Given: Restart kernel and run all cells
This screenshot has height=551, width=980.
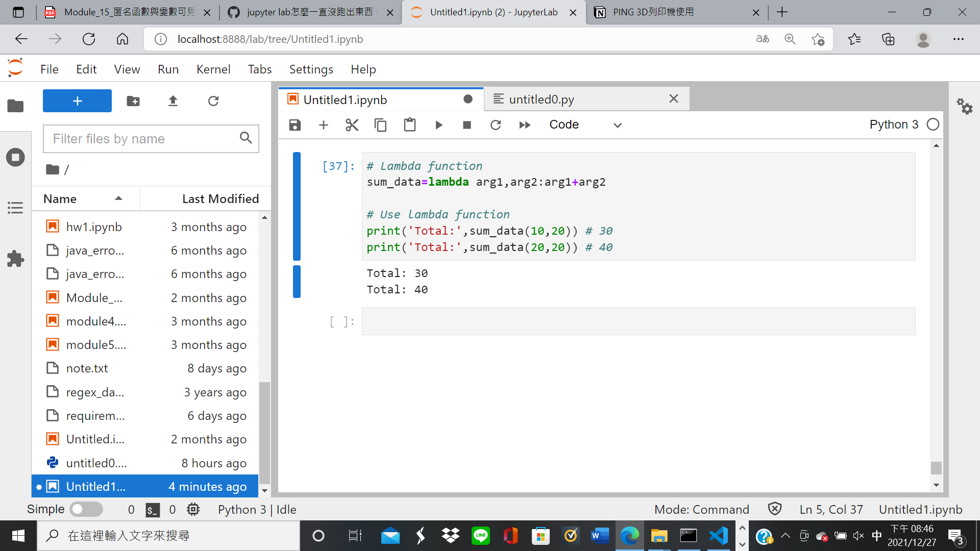Looking at the screenshot, I should tap(524, 124).
